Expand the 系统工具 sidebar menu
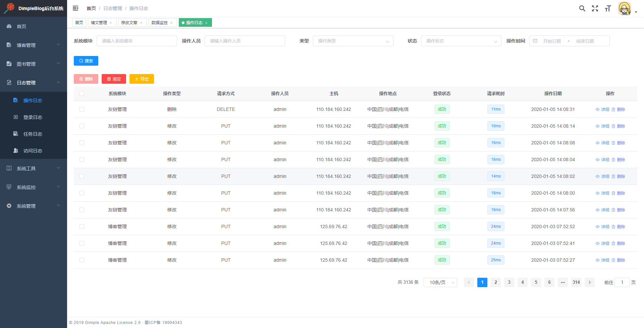 pos(34,168)
